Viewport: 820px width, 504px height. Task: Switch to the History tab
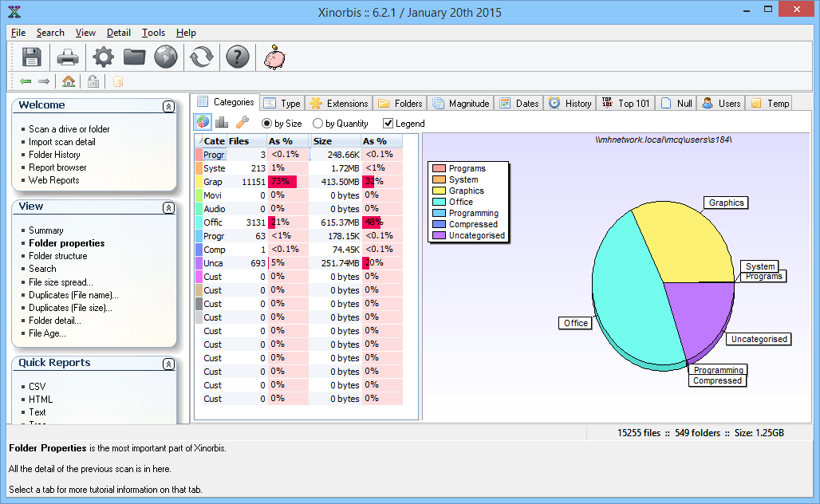click(x=570, y=104)
